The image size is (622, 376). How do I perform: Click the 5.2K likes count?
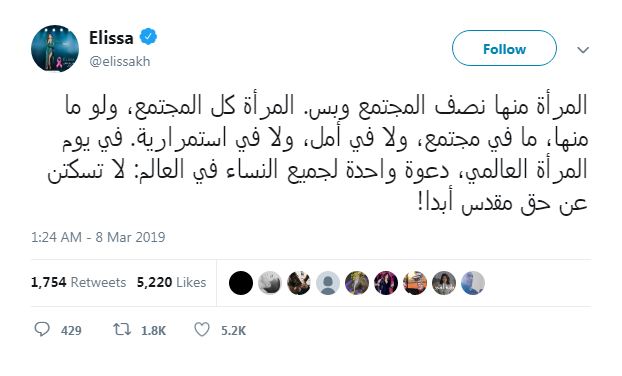(x=234, y=330)
